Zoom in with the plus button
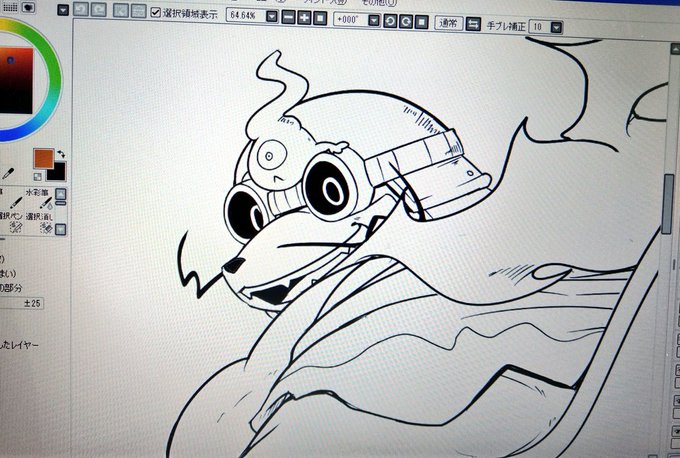 pyautogui.click(x=304, y=18)
